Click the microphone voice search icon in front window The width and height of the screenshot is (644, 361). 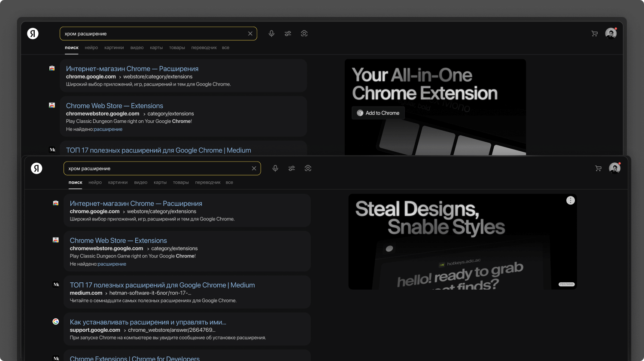(275, 168)
